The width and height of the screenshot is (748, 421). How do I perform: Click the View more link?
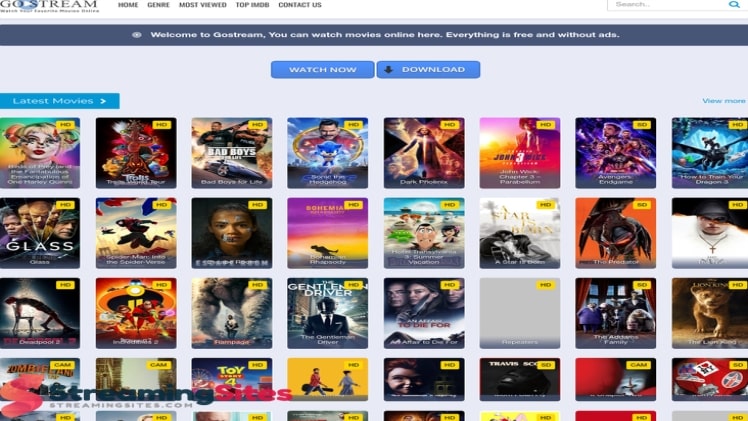coord(724,101)
